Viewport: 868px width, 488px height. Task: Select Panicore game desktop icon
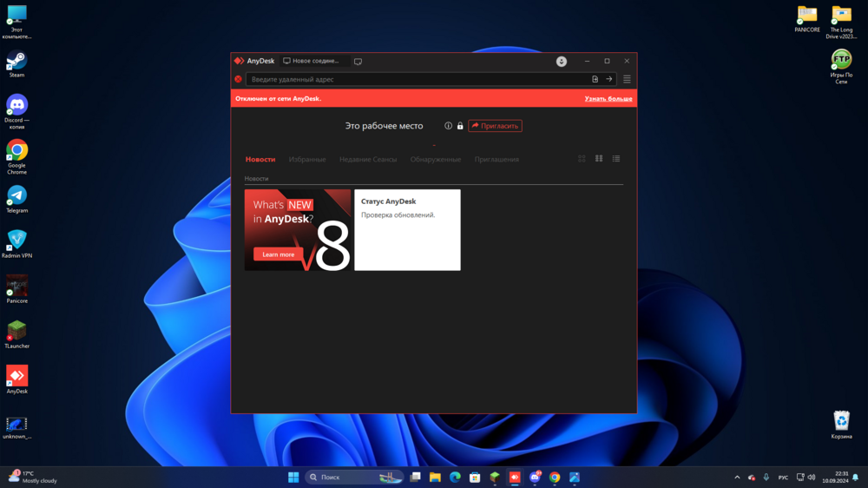(x=16, y=289)
